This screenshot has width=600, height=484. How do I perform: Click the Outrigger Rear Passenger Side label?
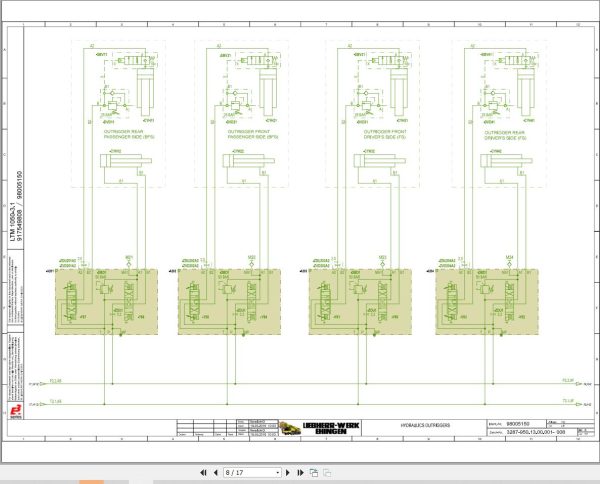tap(129, 134)
